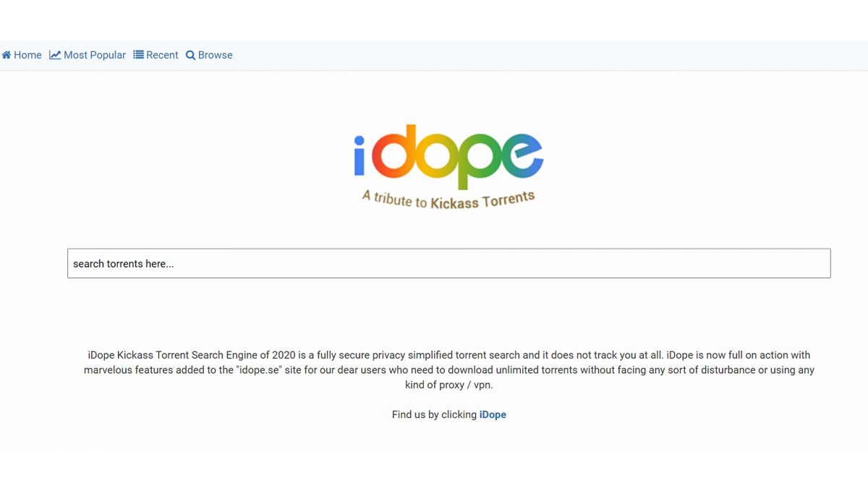
Task: Click the 'A tribute to Kickass Torrents' tagline
Action: pos(448,200)
